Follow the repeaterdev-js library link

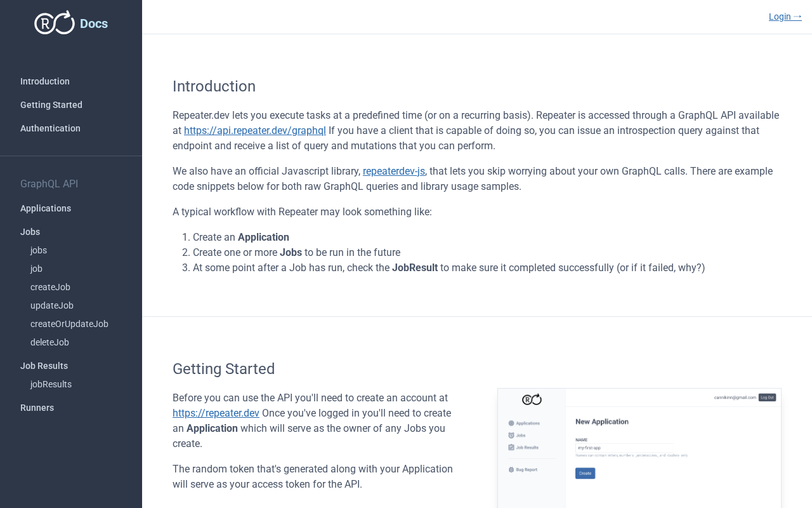coord(394,171)
